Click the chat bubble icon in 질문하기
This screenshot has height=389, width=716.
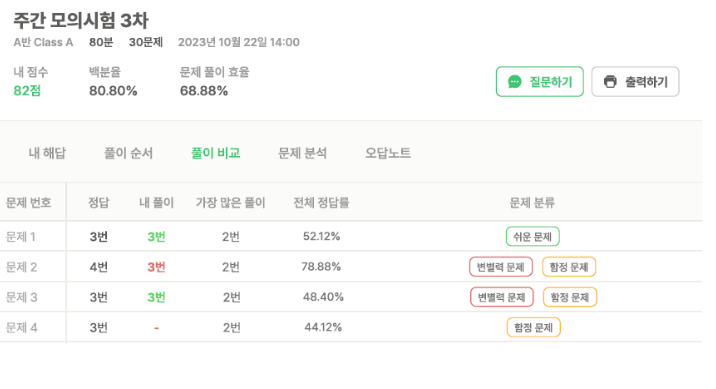click(515, 82)
